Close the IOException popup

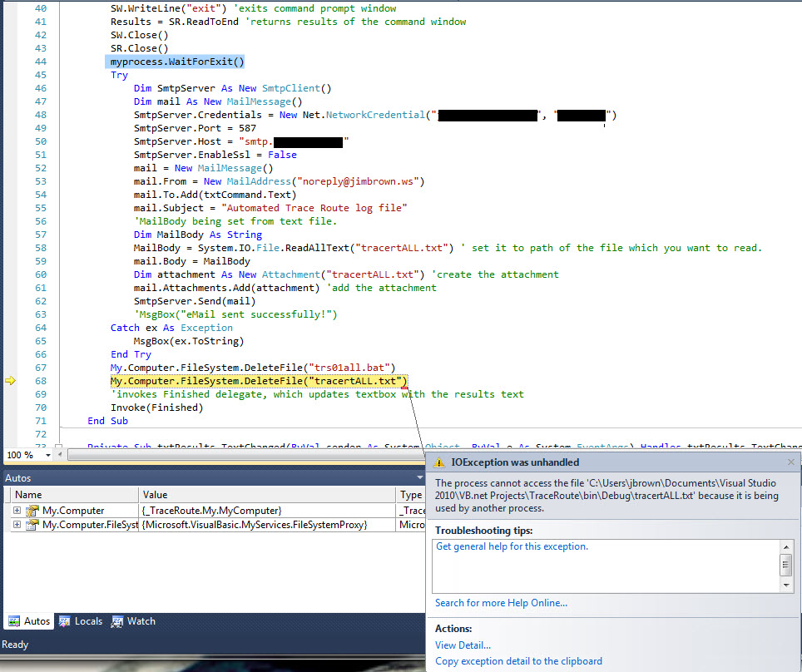click(790, 462)
